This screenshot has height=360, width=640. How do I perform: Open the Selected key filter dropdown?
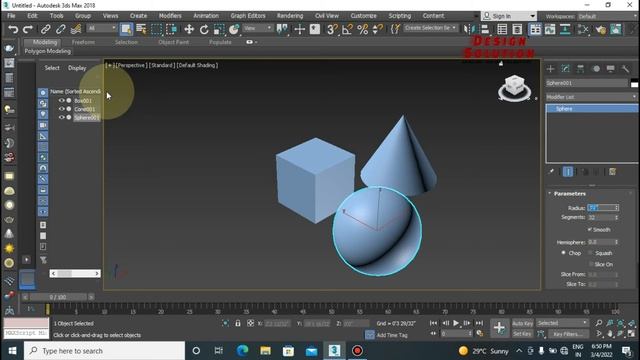(562, 323)
